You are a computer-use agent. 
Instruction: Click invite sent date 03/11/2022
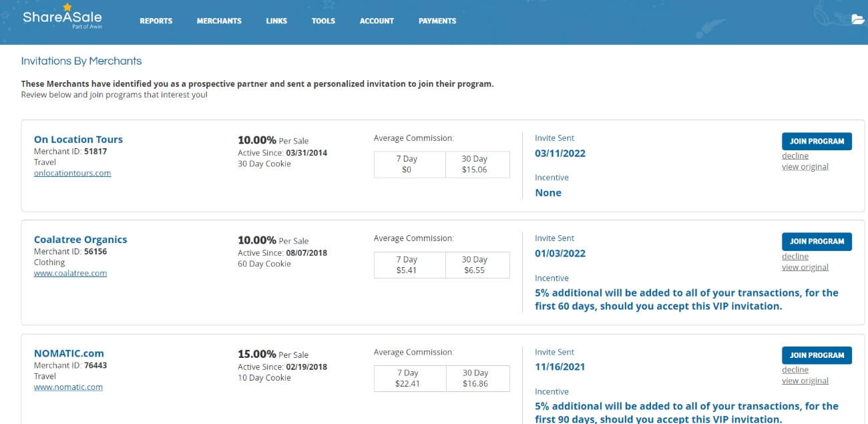click(x=560, y=154)
